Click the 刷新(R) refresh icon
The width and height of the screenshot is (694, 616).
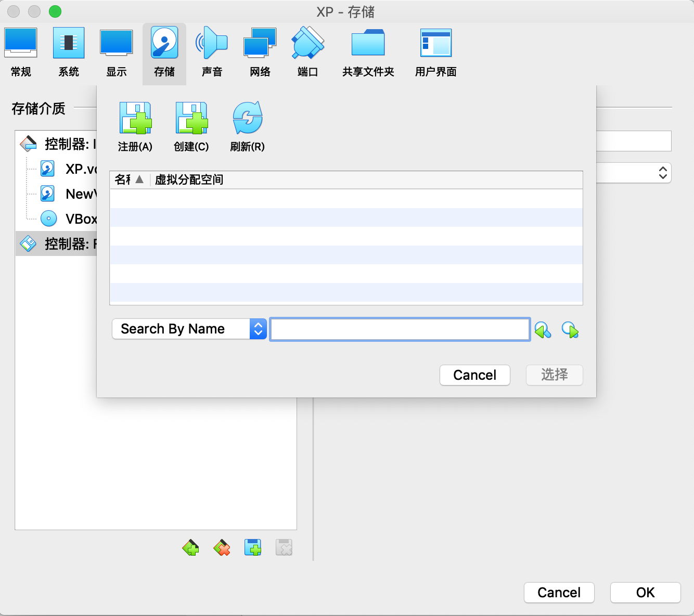(x=248, y=127)
